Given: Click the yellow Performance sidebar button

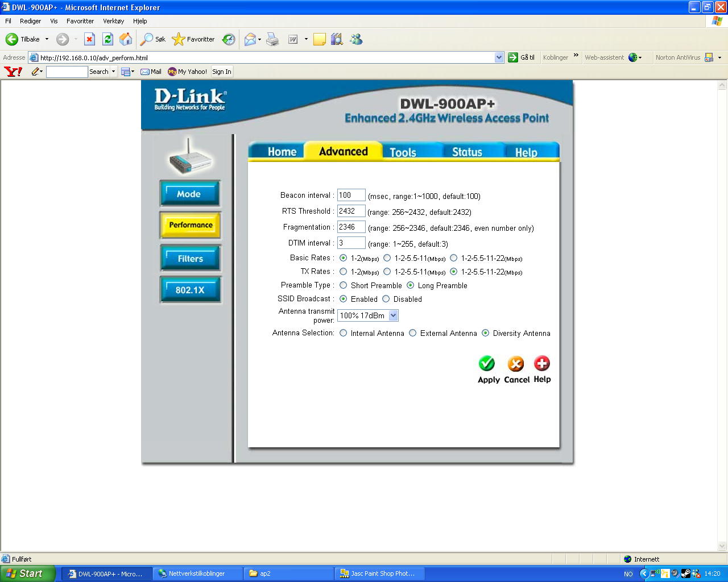Looking at the screenshot, I should 190,225.
